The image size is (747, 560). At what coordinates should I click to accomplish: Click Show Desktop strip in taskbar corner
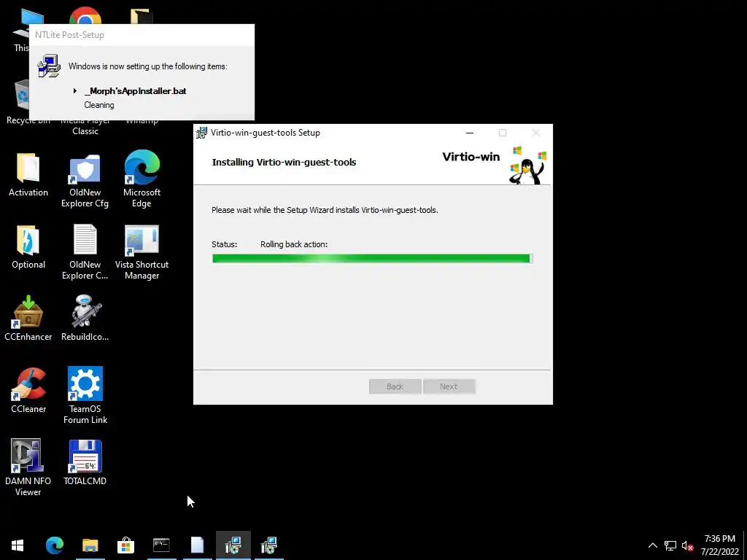click(745, 545)
